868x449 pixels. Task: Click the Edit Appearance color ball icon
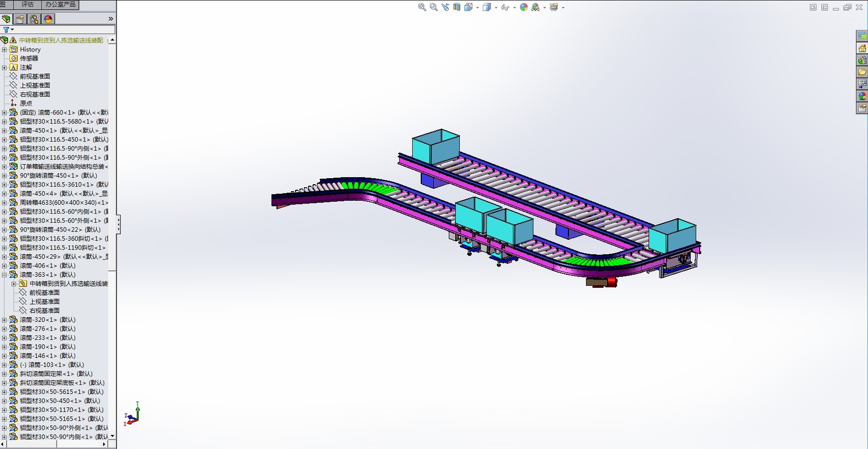click(x=524, y=7)
